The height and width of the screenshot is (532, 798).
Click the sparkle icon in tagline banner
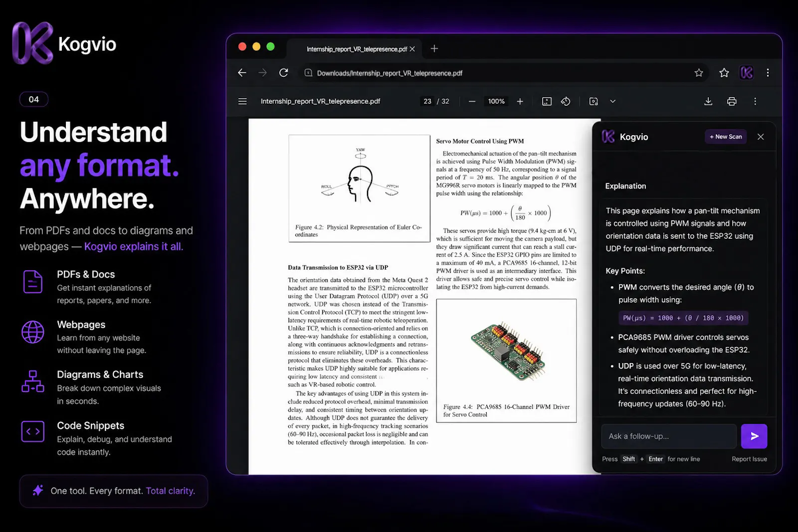pos(38,491)
